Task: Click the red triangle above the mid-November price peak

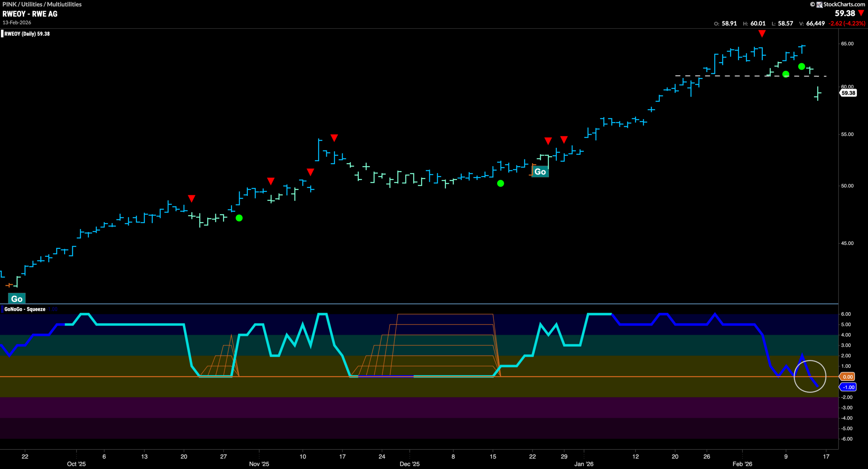Action: point(334,138)
